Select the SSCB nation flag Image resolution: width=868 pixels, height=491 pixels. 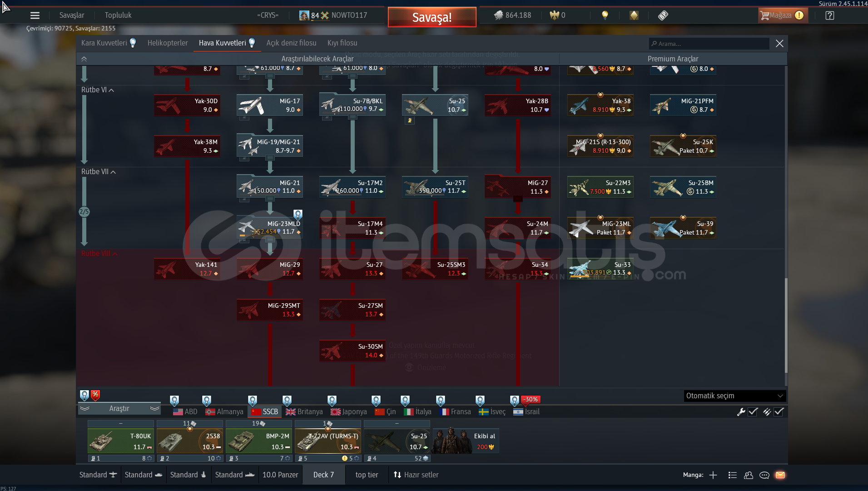265,411
